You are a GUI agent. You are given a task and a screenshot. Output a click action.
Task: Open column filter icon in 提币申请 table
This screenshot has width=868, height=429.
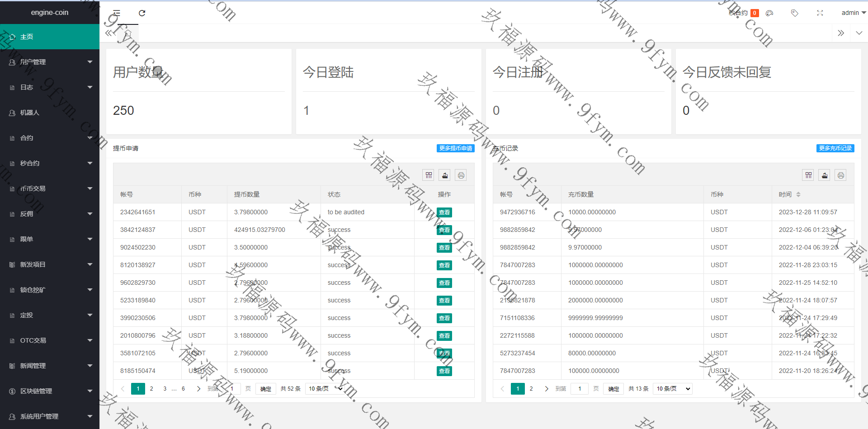point(429,175)
